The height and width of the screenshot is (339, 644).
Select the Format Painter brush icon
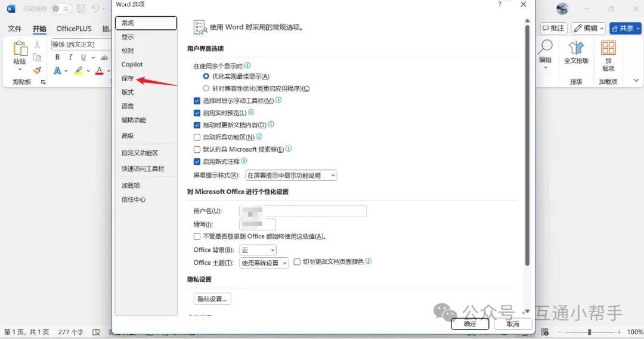(37, 70)
